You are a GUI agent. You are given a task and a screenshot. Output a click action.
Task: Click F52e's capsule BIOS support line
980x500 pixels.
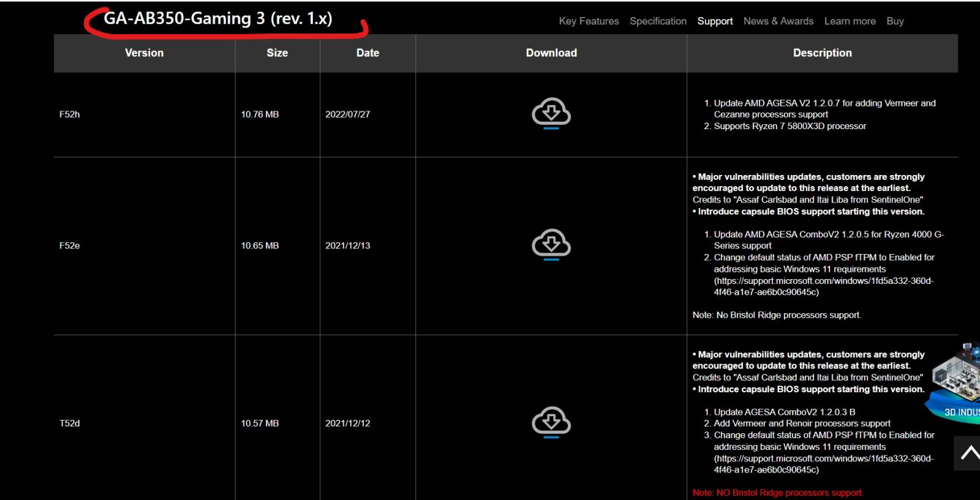(809, 211)
